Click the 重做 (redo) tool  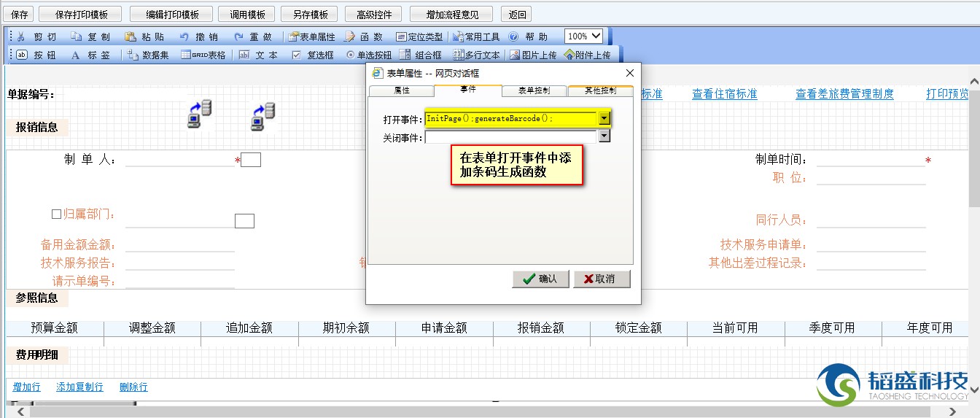coord(253,36)
